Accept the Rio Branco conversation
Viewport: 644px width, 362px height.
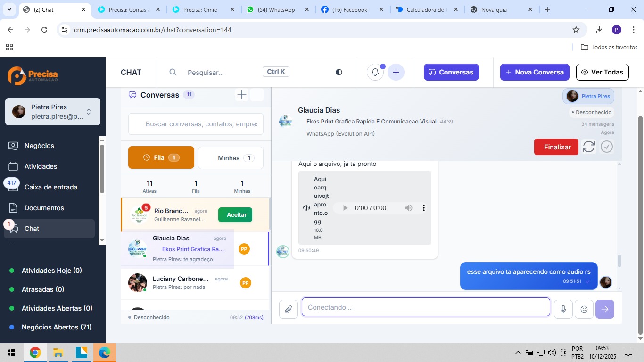[x=235, y=214]
